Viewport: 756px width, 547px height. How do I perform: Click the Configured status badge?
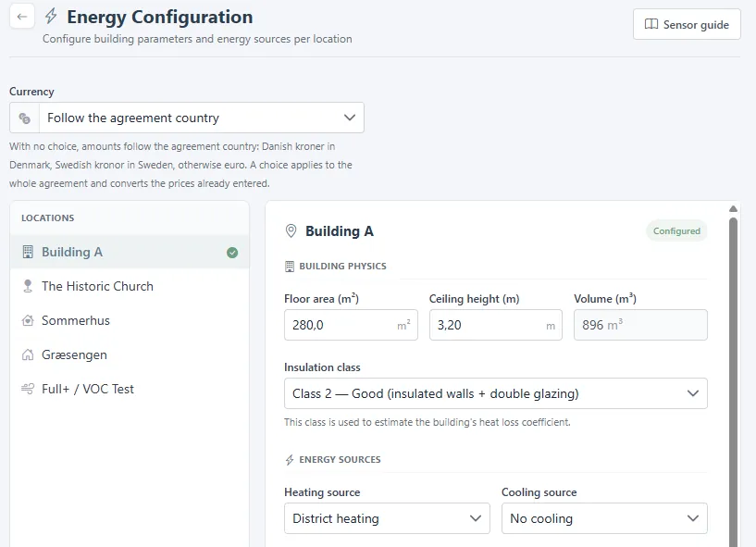pyautogui.click(x=676, y=231)
